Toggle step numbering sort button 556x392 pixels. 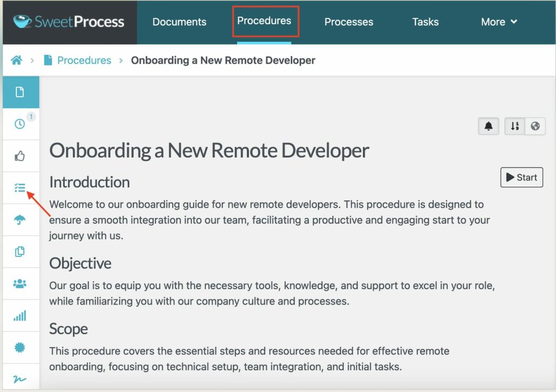515,127
